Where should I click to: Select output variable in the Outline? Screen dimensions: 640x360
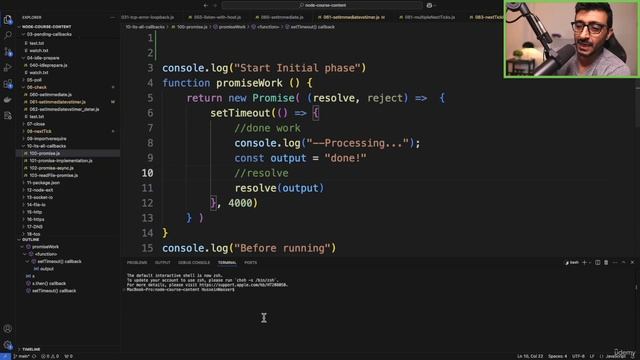[x=47, y=269]
